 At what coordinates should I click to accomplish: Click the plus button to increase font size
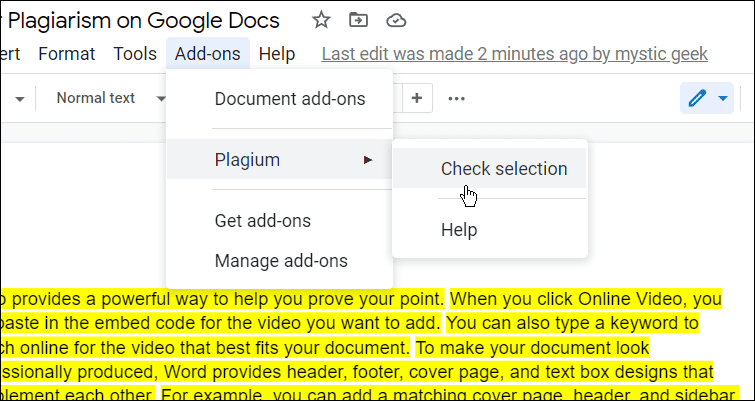click(417, 98)
